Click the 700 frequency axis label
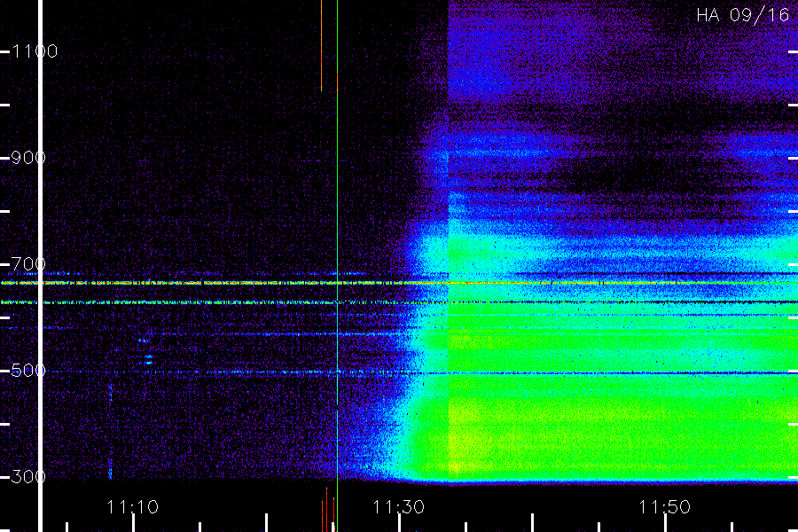The width and height of the screenshot is (798, 532). point(28,264)
